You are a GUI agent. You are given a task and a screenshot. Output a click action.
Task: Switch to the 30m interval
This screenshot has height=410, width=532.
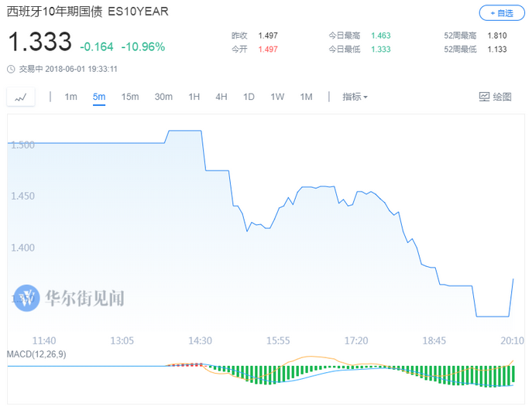coord(163,97)
